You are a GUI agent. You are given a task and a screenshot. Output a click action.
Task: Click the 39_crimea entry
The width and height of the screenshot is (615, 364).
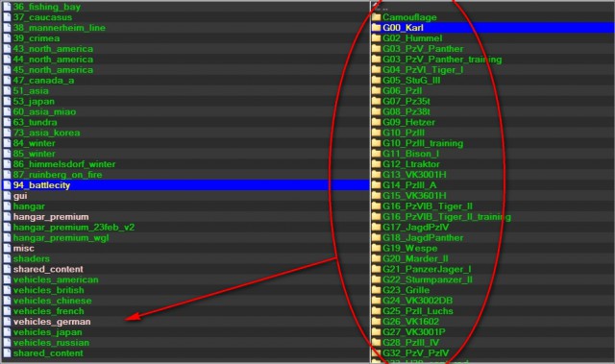37,38
